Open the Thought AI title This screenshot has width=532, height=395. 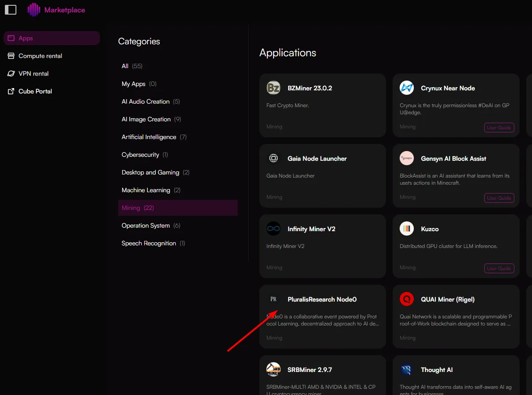[437, 370]
